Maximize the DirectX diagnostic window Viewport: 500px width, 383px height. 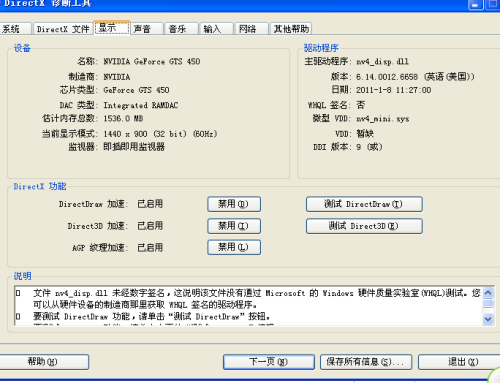click(x=493, y=5)
